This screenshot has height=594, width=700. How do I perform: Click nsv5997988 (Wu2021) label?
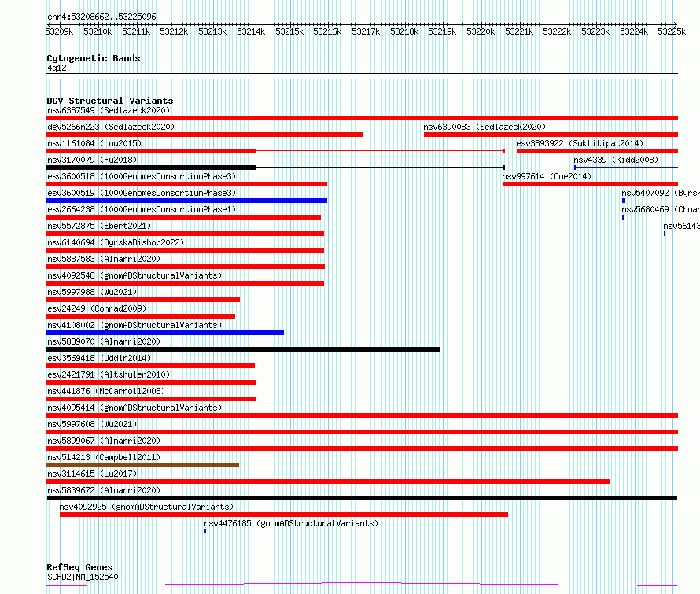92,292
